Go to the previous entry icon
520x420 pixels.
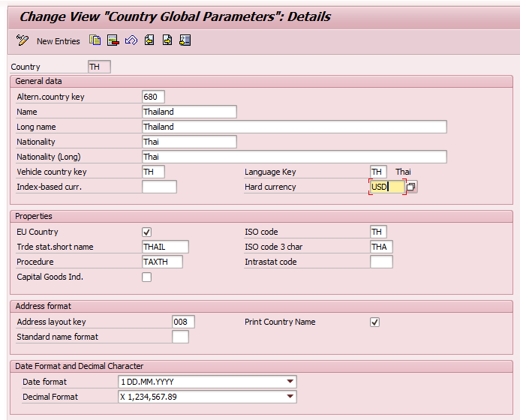tap(149, 40)
